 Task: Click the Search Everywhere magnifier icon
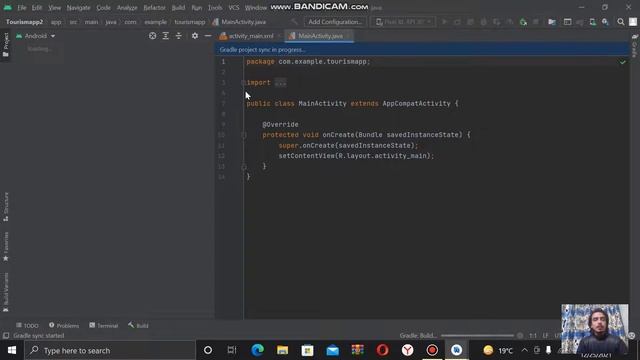(x=620, y=22)
